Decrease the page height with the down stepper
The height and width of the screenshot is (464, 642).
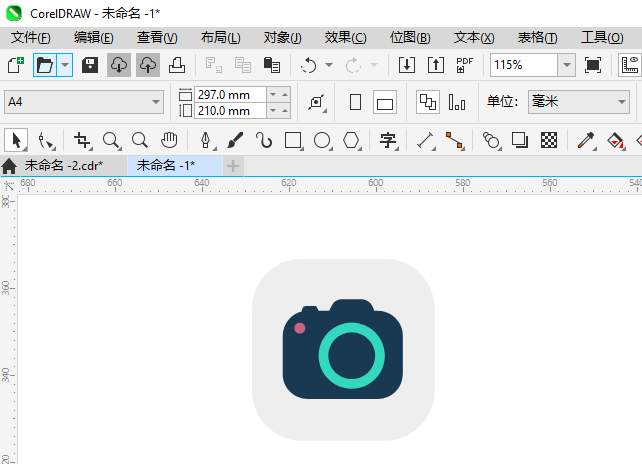click(x=273, y=111)
